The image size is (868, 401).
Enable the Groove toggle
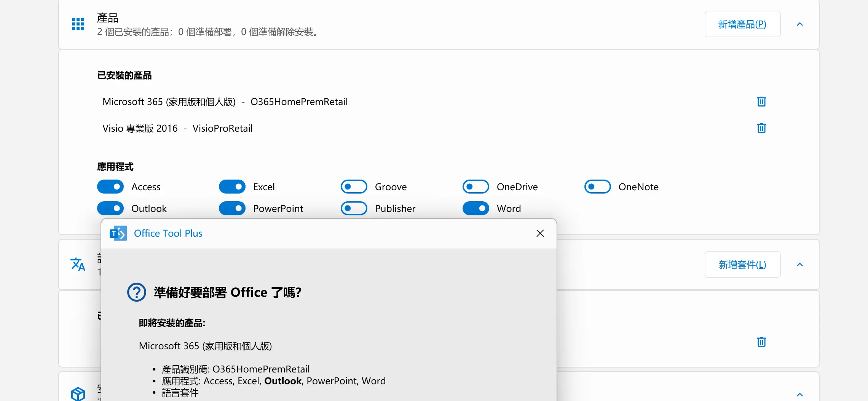(354, 187)
